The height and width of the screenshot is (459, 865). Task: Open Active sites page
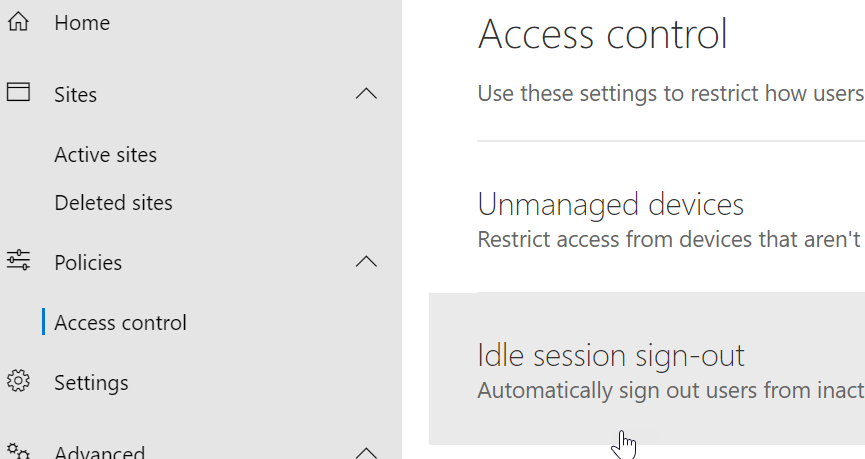(x=105, y=155)
